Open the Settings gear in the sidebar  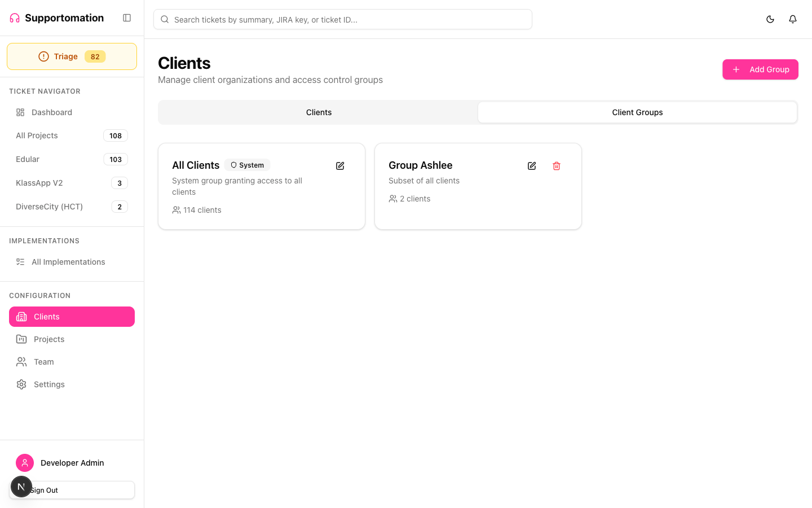pyautogui.click(x=21, y=384)
